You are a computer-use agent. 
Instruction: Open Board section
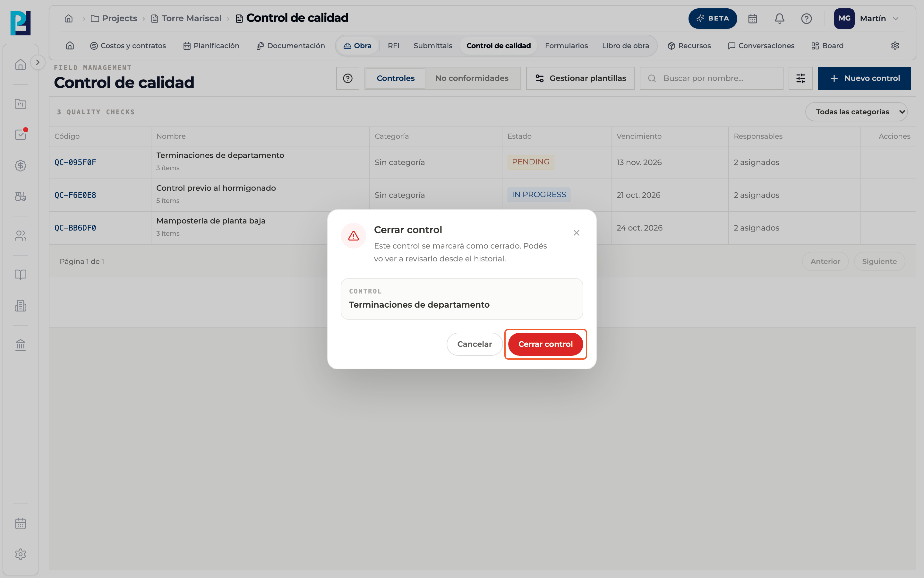pyautogui.click(x=827, y=46)
